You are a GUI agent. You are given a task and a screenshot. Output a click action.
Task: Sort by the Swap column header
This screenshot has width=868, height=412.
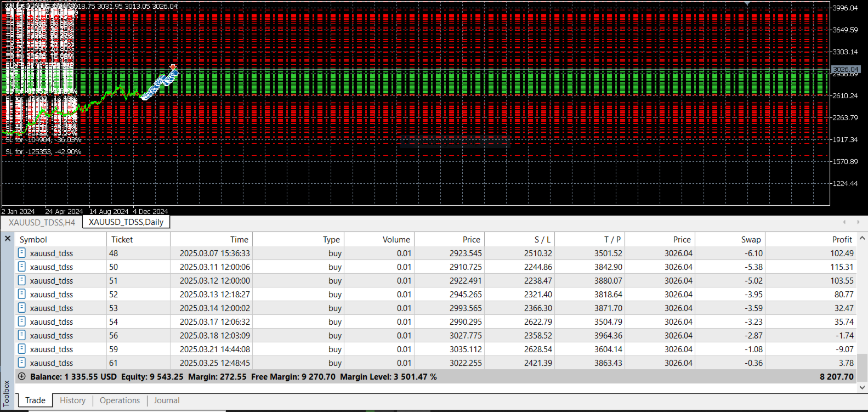point(730,239)
